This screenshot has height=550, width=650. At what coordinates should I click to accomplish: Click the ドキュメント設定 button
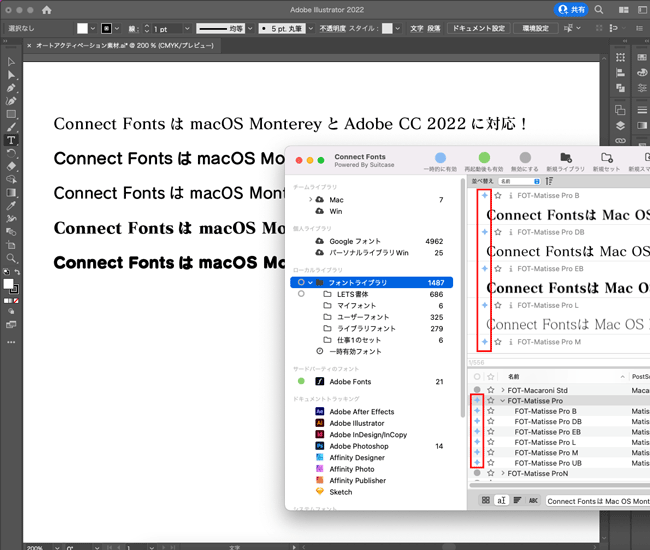[478, 28]
